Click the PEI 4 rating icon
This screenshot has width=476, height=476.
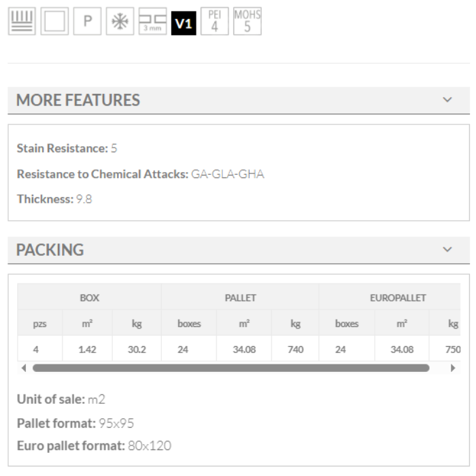[x=215, y=22]
